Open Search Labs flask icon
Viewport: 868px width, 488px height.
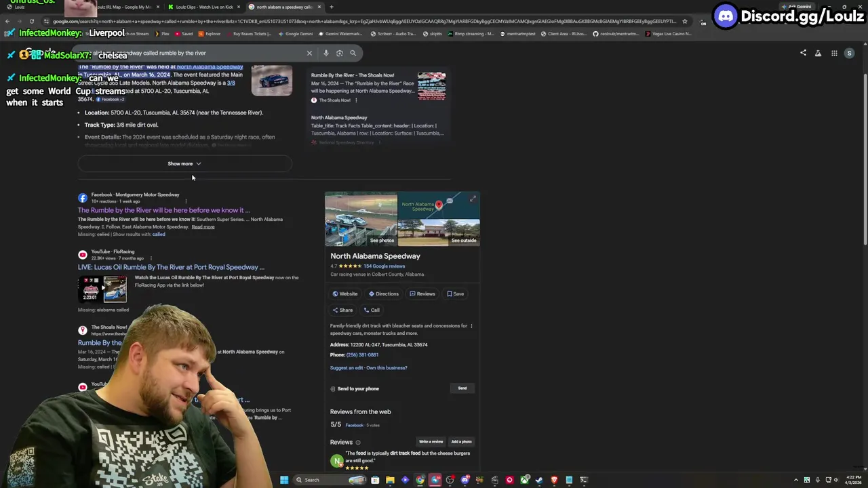[x=818, y=53]
